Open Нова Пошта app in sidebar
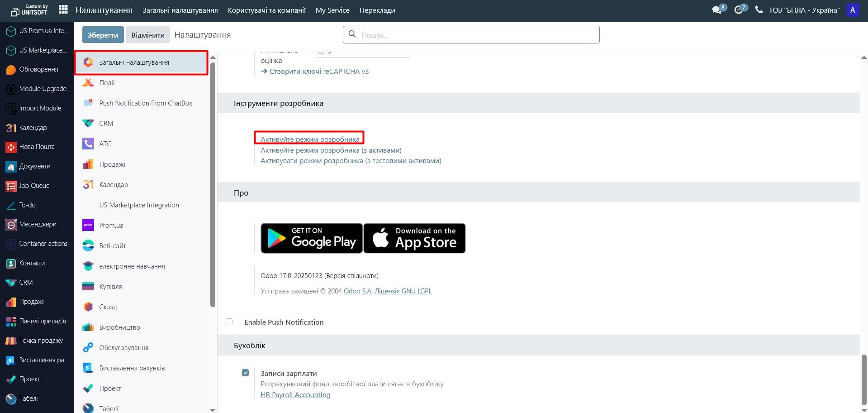Viewport: 868px width, 413px height. click(37, 147)
